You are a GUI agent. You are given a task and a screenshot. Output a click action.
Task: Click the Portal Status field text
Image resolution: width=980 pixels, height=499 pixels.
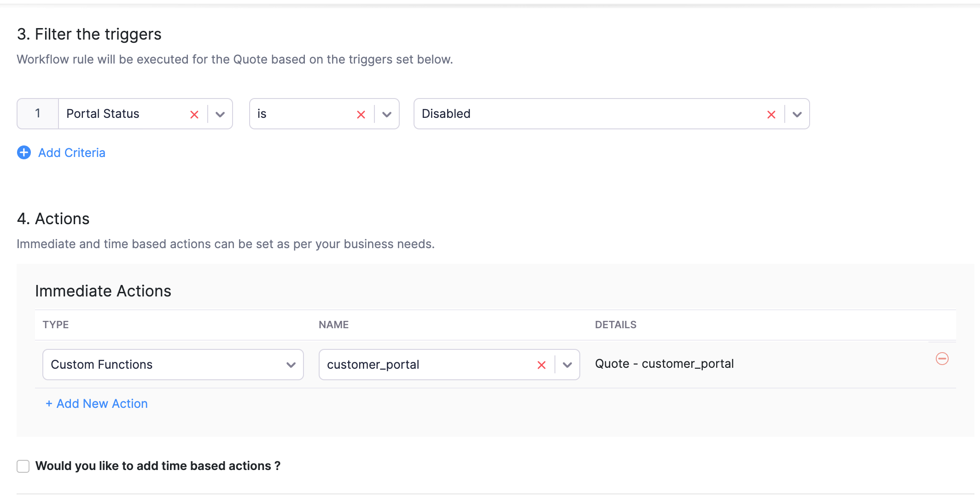103,114
